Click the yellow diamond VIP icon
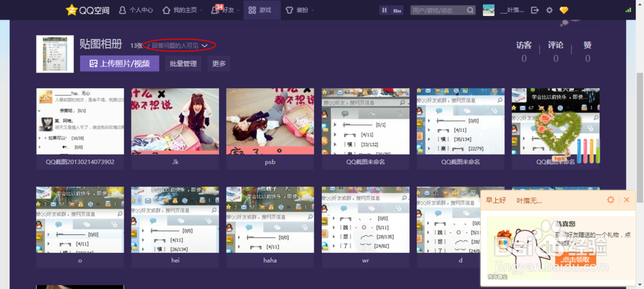This screenshot has width=644, height=289. click(563, 10)
